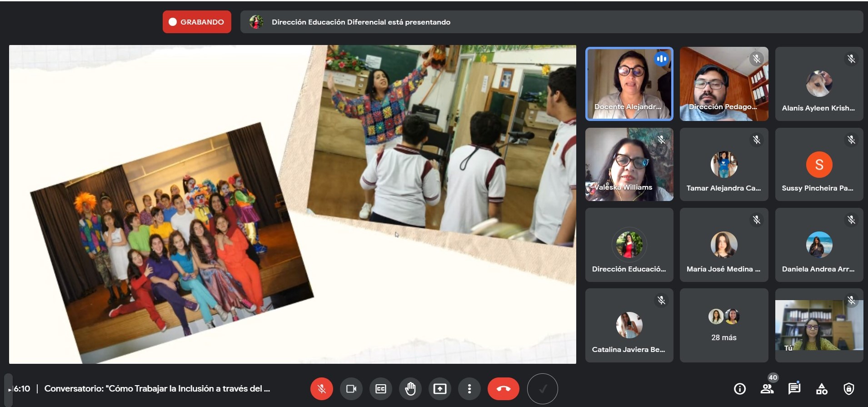This screenshot has width=868, height=407.
Task: Select Valeska Williams video tile
Action: 629,164
